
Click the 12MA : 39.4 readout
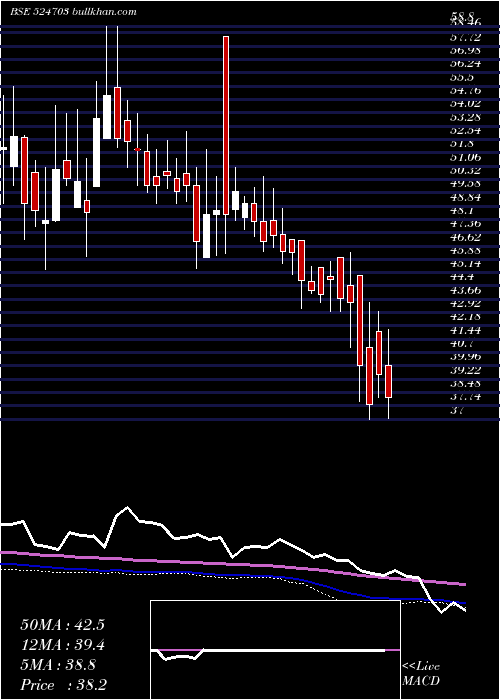62,645
